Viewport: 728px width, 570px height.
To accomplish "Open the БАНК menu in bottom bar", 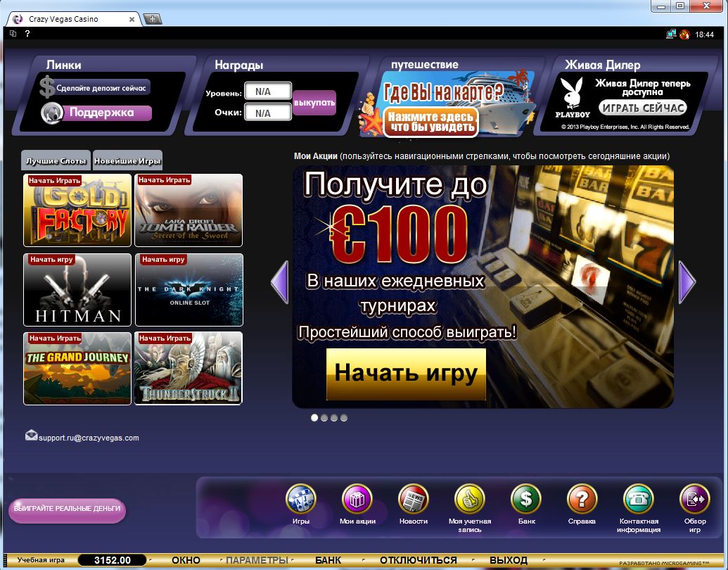I will pos(328,560).
